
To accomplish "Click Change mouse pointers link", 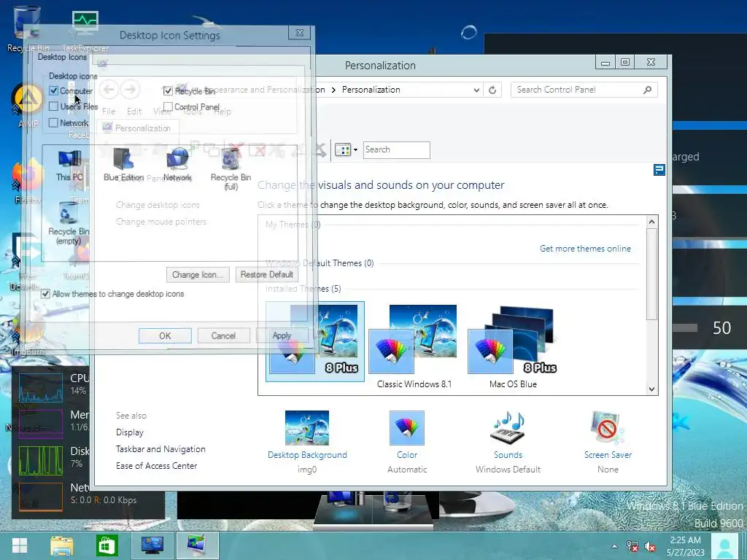I will click(x=161, y=222).
